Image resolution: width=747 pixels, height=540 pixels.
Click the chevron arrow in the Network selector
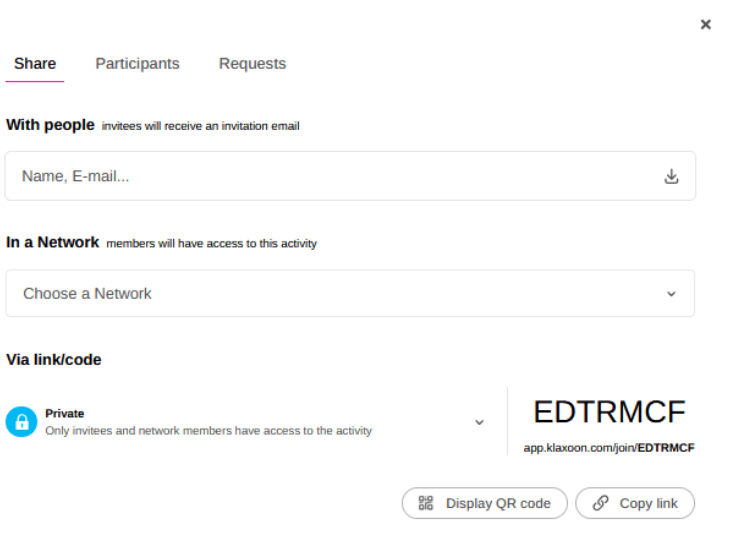pyautogui.click(x=671, y=294)
